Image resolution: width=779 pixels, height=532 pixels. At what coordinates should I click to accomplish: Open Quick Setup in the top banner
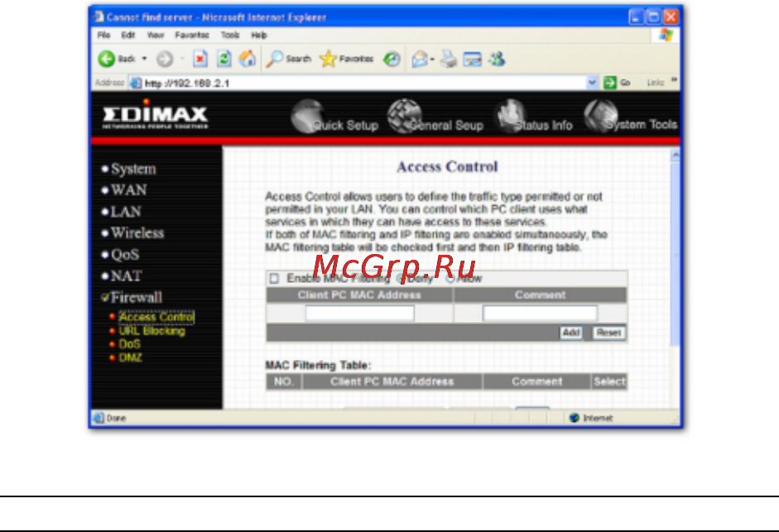(334, 117)
